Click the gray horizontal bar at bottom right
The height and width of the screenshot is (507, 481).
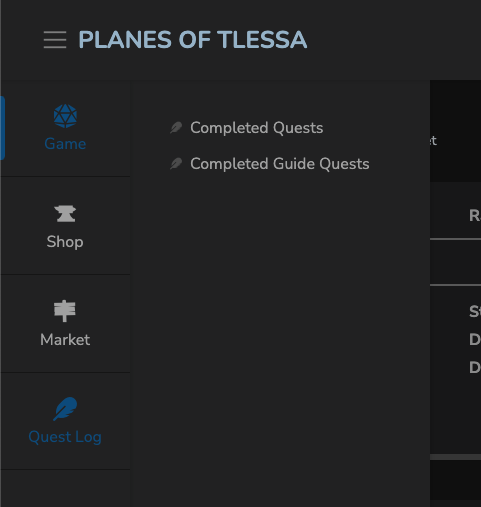click(x=455, y=457)
